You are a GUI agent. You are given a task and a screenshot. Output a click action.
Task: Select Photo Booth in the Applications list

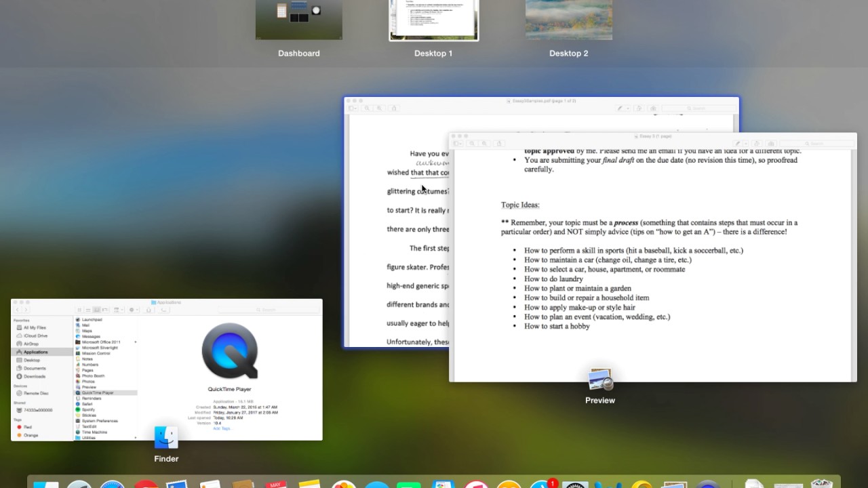[x=93, y=375]
